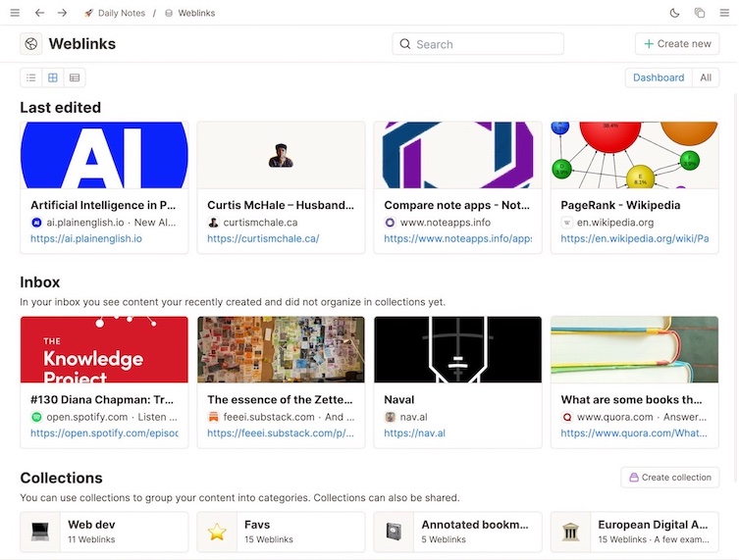Open link https://ai.plainenglish.io
Image resolution: width=739 pixels, height=560 pixels.
pos(86,238)
